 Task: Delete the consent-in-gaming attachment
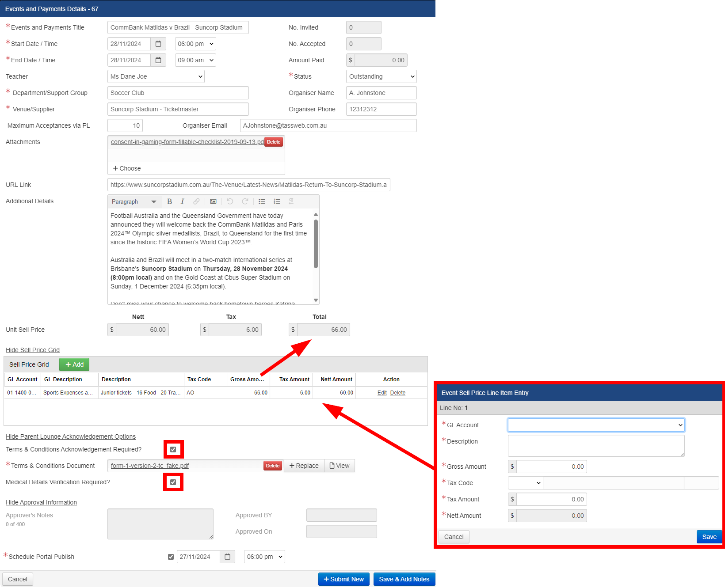274,142
